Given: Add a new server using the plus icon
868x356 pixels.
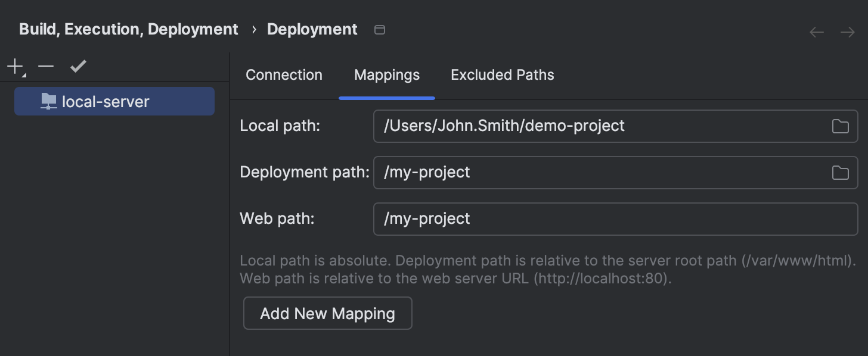Looking at the screenshot, I should [x=13, y=65].
